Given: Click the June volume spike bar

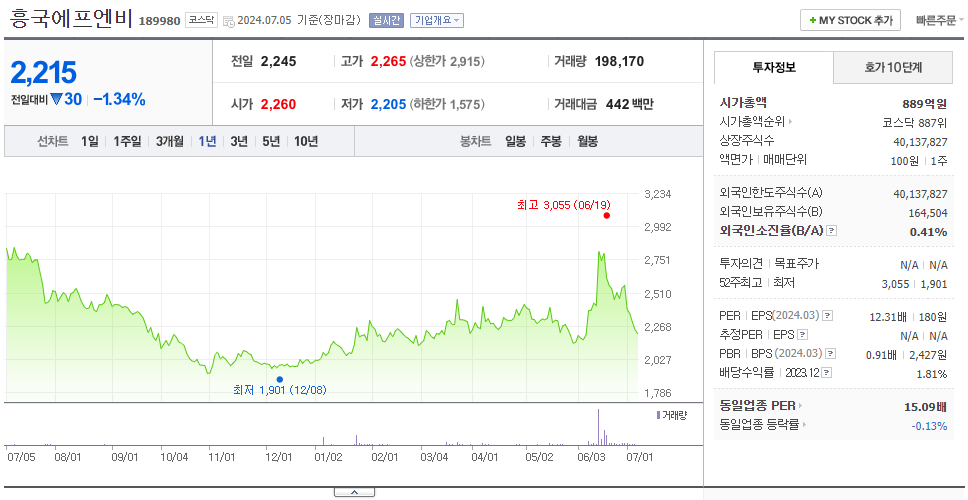Looking at the screenshot, I should pos(598,427).
